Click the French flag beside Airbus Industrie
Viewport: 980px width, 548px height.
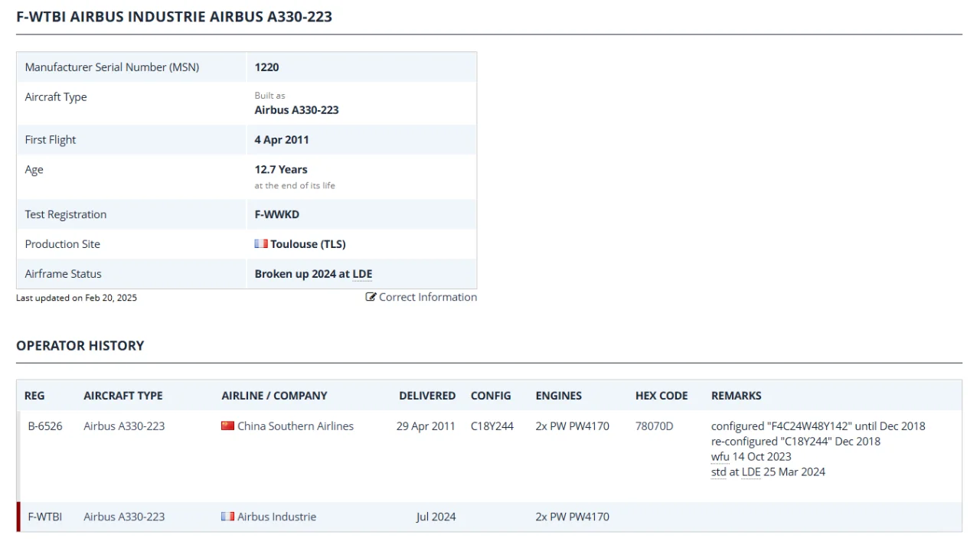coord(227,517)
